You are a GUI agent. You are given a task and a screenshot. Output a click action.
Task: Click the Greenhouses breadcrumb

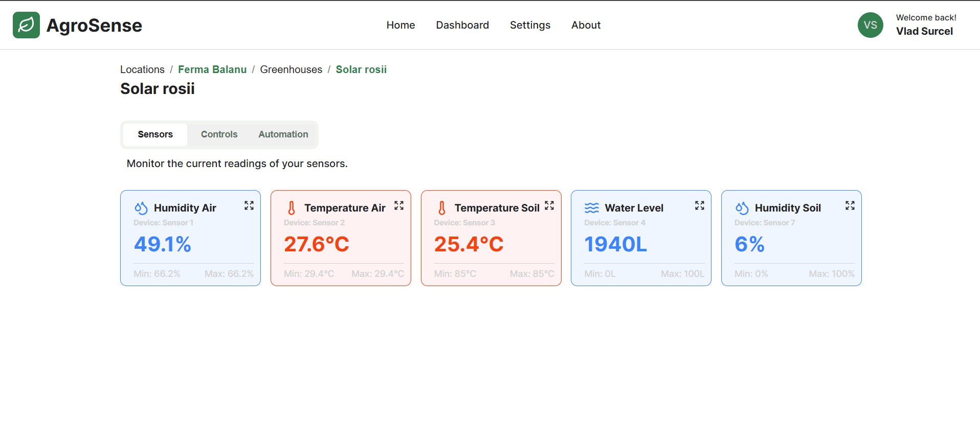tap(291, 69)
